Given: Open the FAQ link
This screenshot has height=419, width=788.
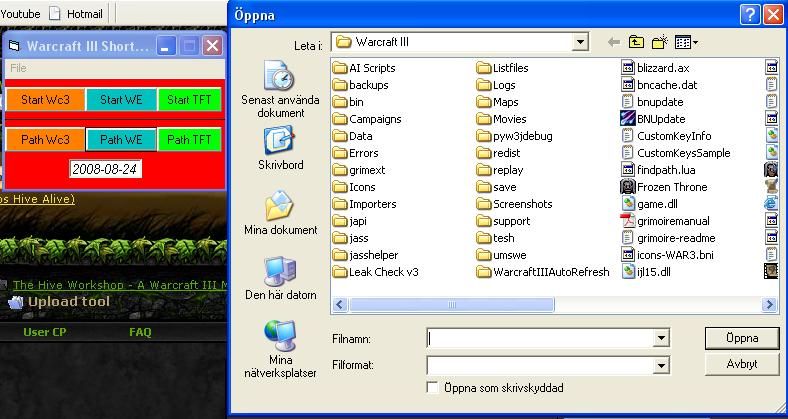Looking at the screenshot, I should [140, 332].
